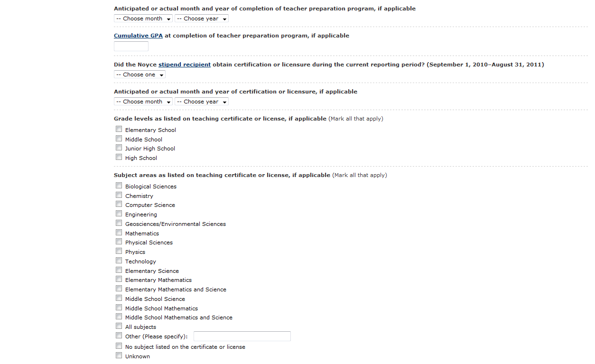Tick the Mathematics subject checkbox

119,233
